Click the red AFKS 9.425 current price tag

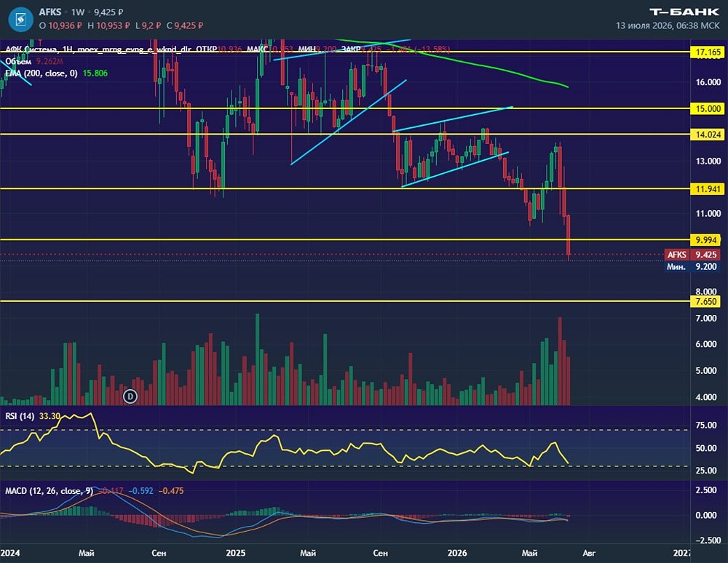[692, 255]
